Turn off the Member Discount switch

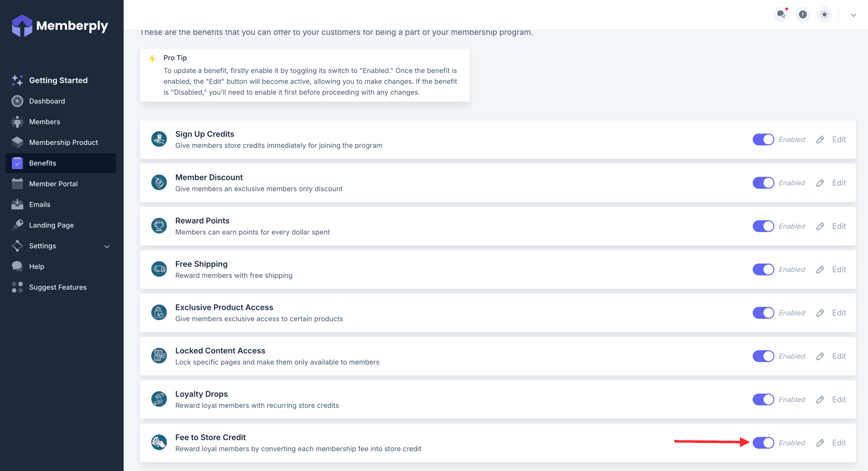tap(763, 183)
